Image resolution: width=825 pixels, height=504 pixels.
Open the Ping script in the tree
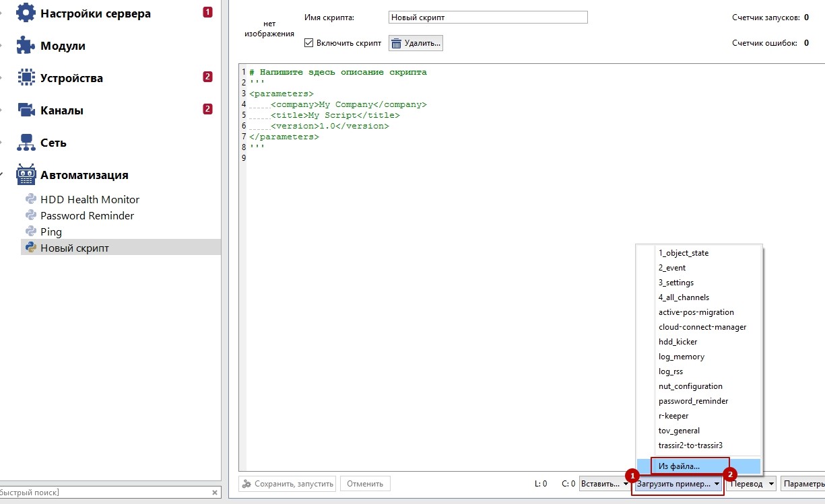tap(51, 232)
